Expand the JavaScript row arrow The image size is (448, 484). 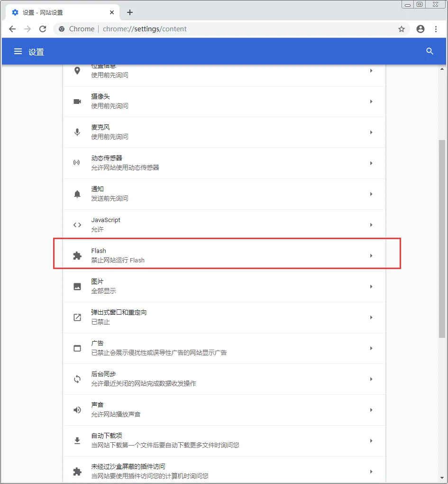click(x=371, y=225)
